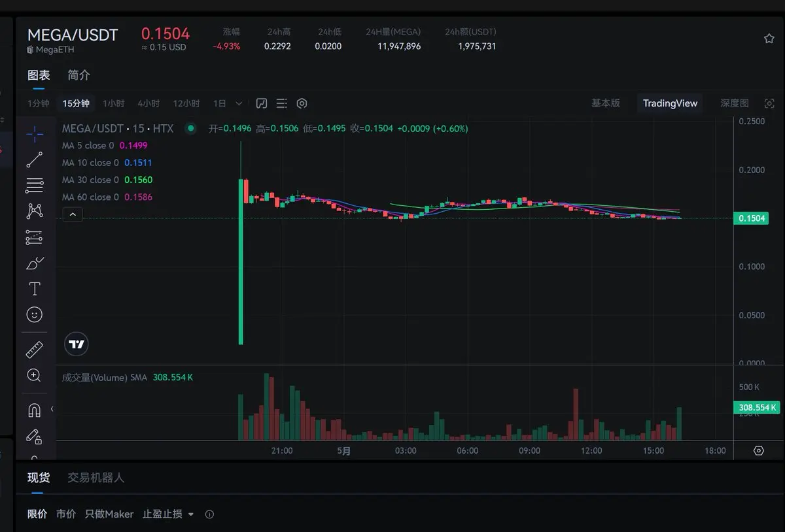785x532 pixels.
Task: Select the text annotation tool
Action: pos(35,289)
